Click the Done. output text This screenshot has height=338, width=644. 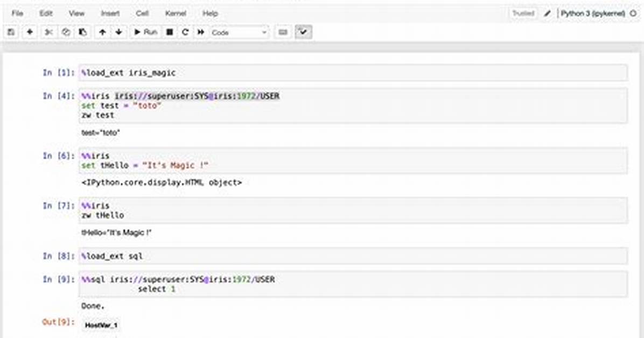point(93,306)
